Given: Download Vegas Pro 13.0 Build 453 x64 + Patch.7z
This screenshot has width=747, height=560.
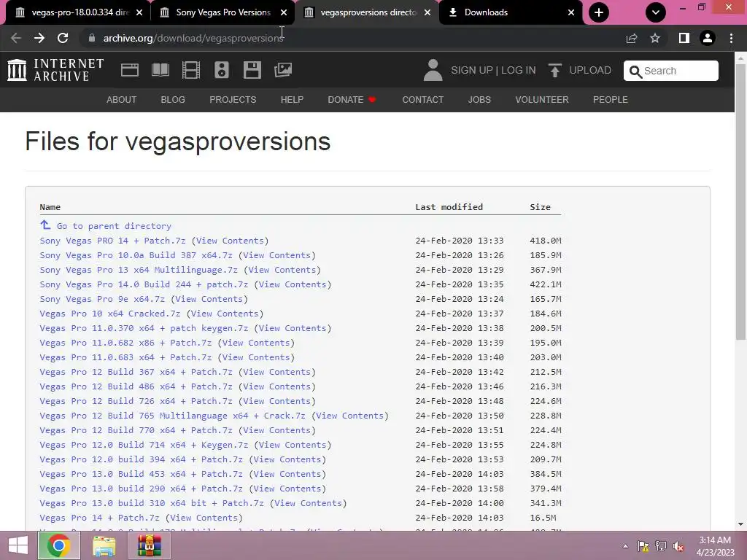Looking at the screenshot, I should pyautogui.click(x=141, y=474).
